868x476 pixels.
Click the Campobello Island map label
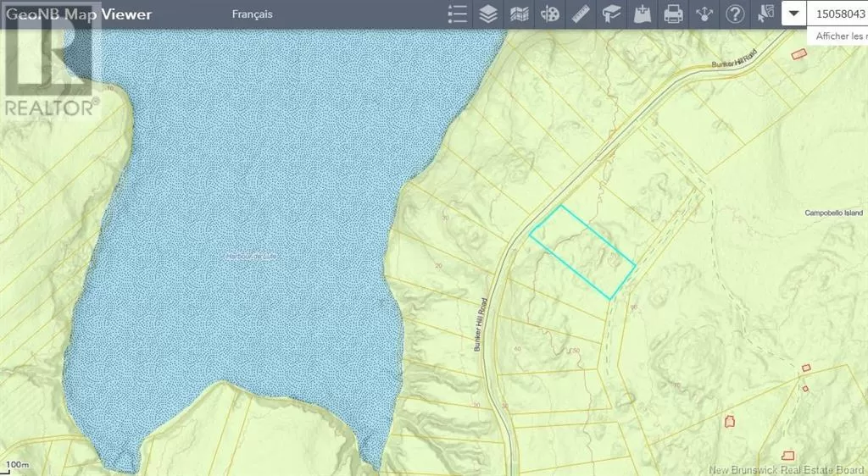[x=833, y=213]
